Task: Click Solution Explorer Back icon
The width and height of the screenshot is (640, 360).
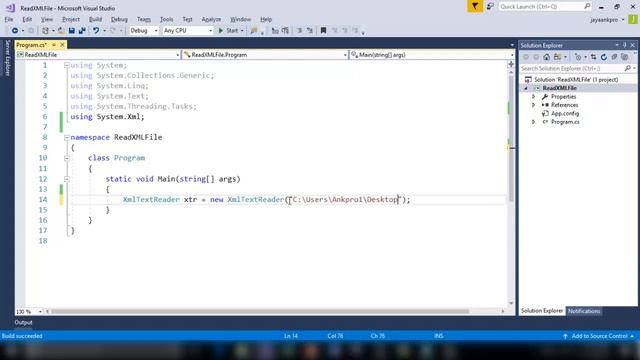Action: 526,57
